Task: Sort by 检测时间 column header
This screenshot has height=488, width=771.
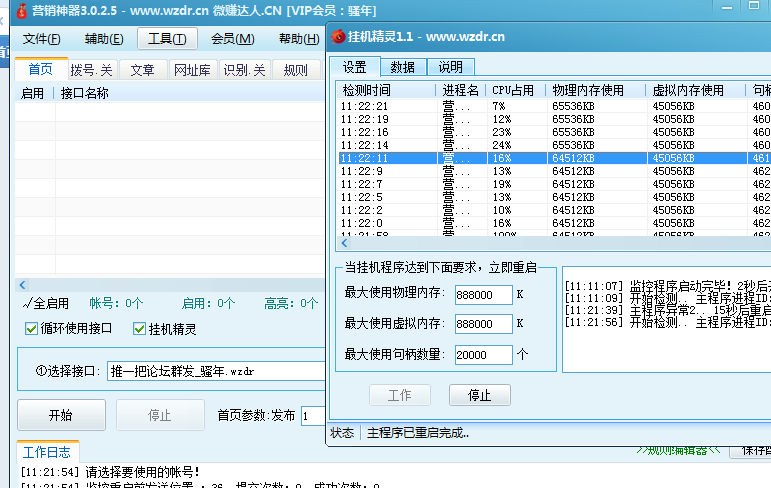Action: click(x=386, y=90)
